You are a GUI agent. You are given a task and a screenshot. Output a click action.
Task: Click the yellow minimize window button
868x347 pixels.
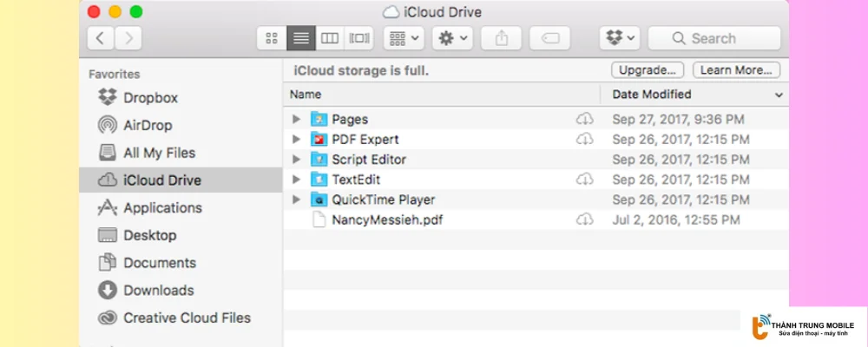(x=115, y=11)
